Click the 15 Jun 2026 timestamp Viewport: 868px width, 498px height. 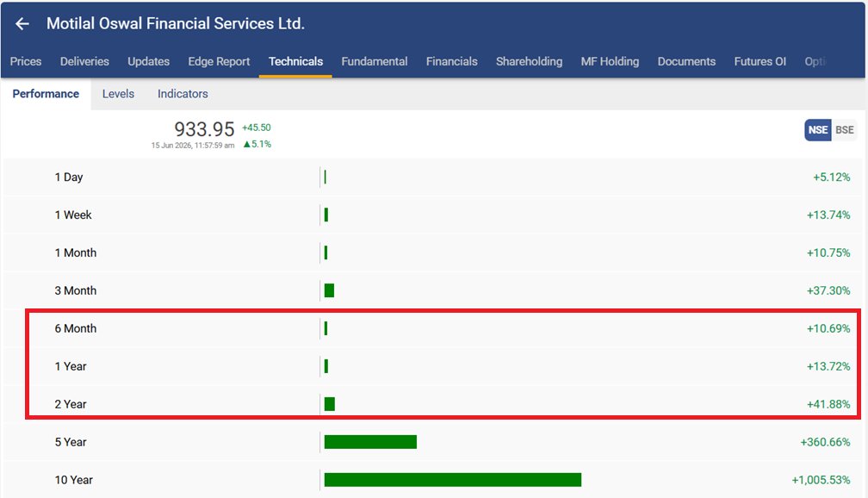pos(193,146)
